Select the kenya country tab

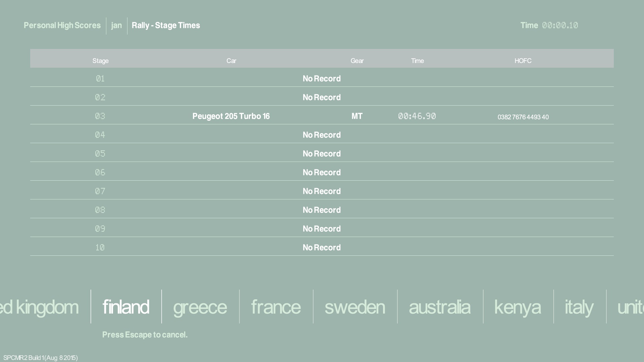pyautogui.click(x=518, y=307)
